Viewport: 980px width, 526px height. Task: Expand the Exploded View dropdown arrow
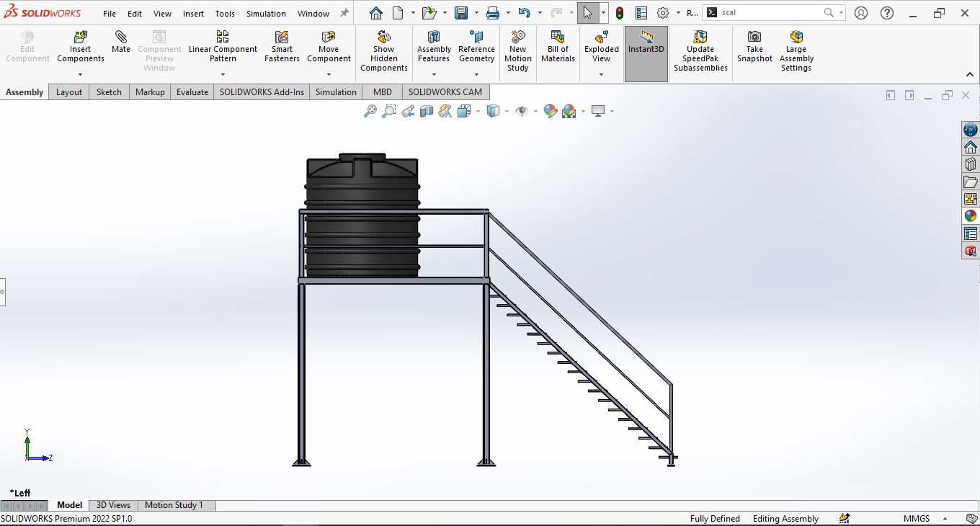click(x=601, y=74)
